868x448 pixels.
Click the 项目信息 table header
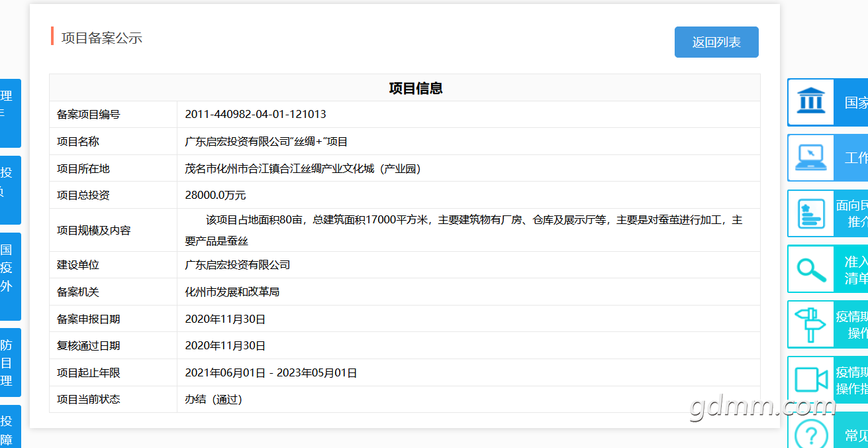coord(416,88)
